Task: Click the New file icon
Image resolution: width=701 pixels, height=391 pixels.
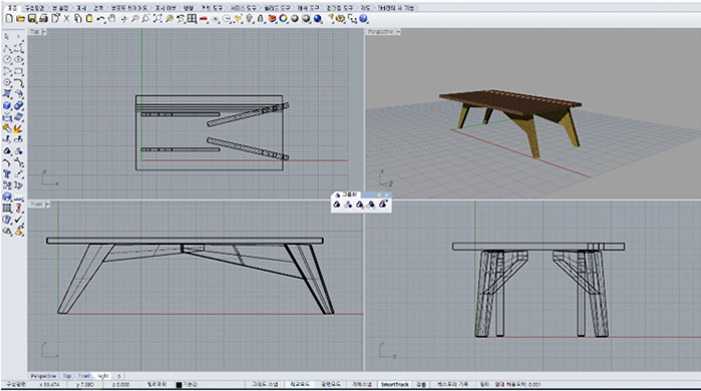Action: (x=9, y=18)
